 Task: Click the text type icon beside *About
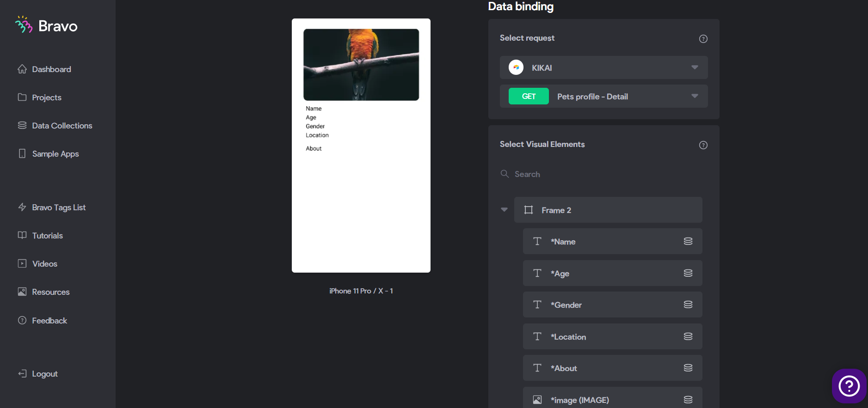pos(537,368)
